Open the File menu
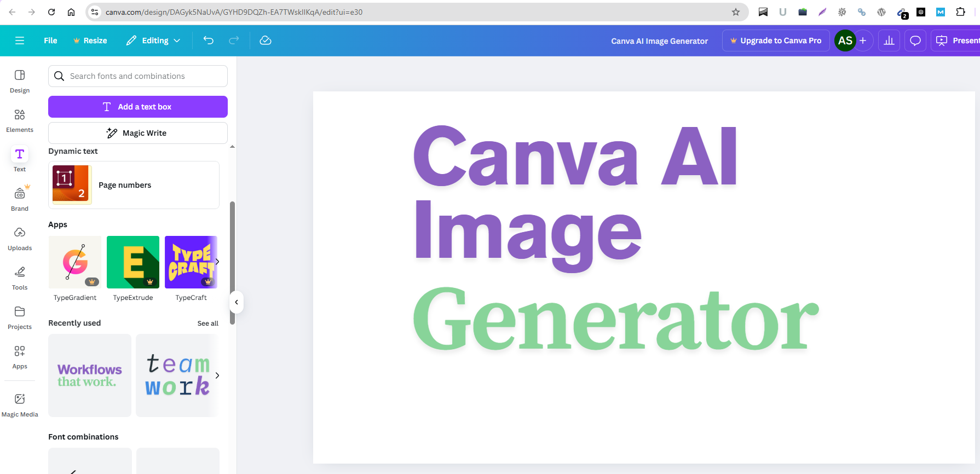The image size is (980, 474). 50,41
